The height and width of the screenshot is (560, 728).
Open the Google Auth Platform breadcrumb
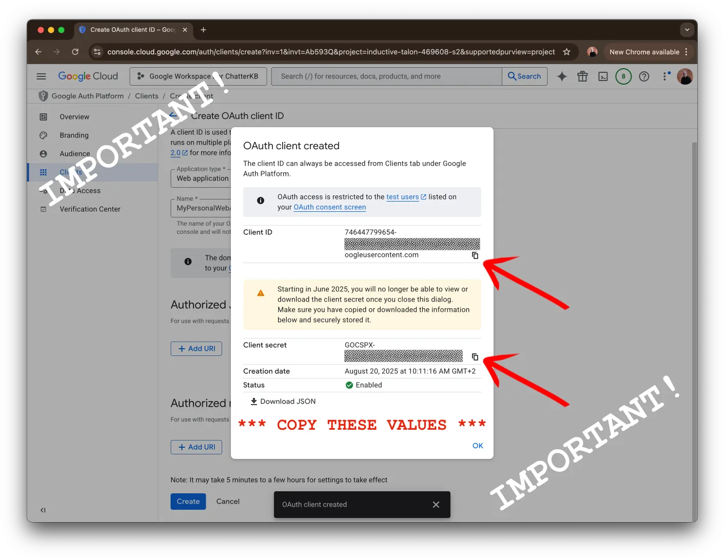pos(88,96)
